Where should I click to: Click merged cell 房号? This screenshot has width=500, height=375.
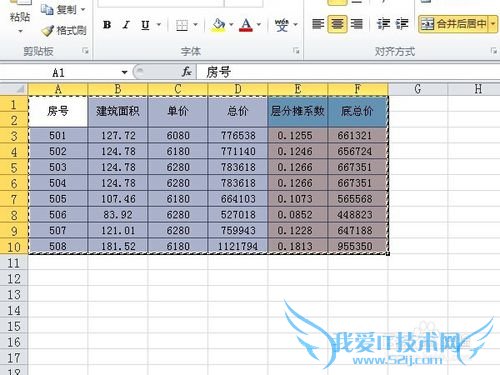tap(58, 112)
